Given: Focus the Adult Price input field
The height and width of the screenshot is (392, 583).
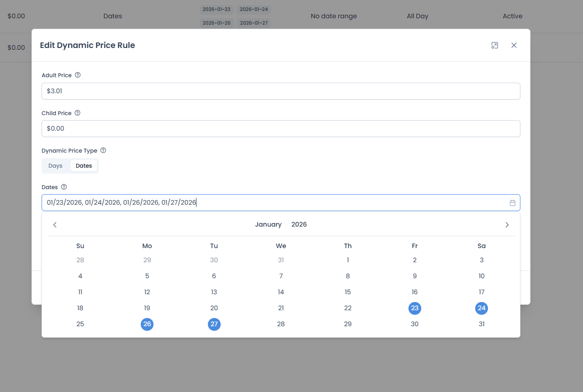Looking at the screenshot, I should [281, 91].
